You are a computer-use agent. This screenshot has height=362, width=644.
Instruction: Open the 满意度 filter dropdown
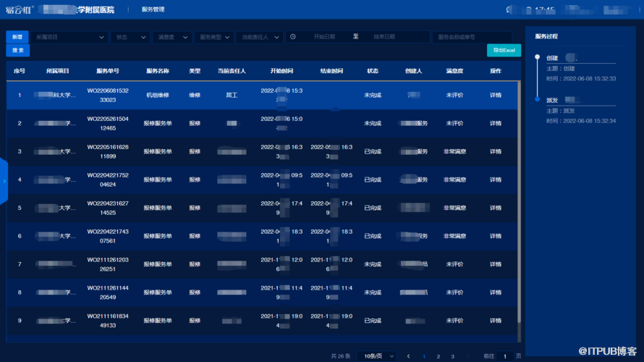pyautogui.click(x=174, y=36)
